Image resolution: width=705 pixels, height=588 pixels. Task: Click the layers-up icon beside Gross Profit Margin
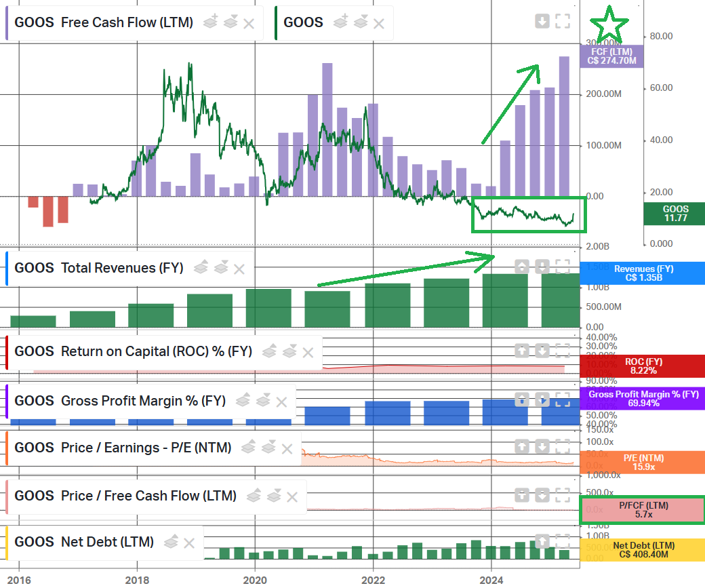pos(243,399)
